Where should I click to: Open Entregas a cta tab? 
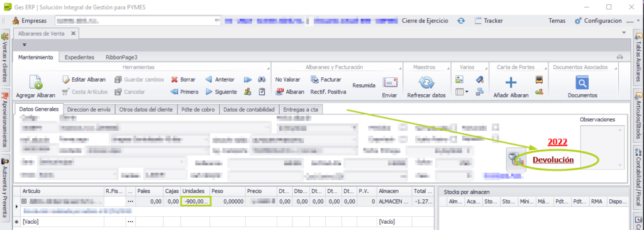click(301, 109)
